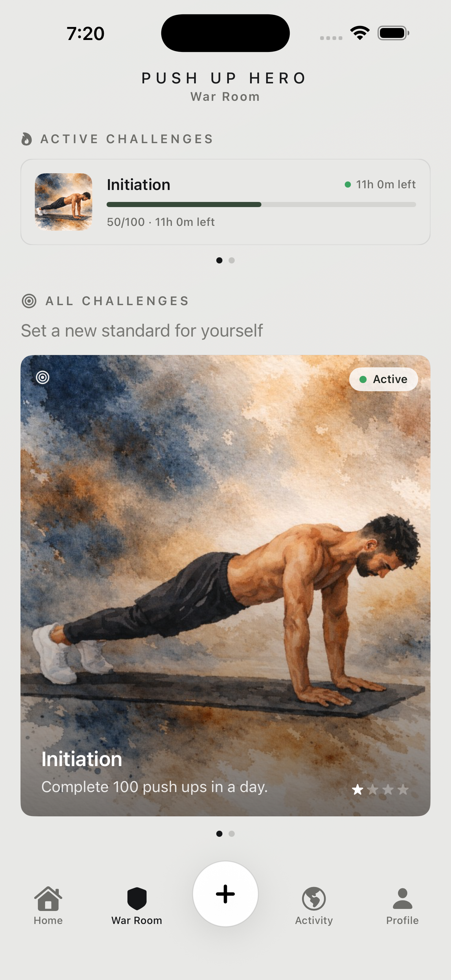Switch to second all-challenges page dot

[x=232, y=833]
